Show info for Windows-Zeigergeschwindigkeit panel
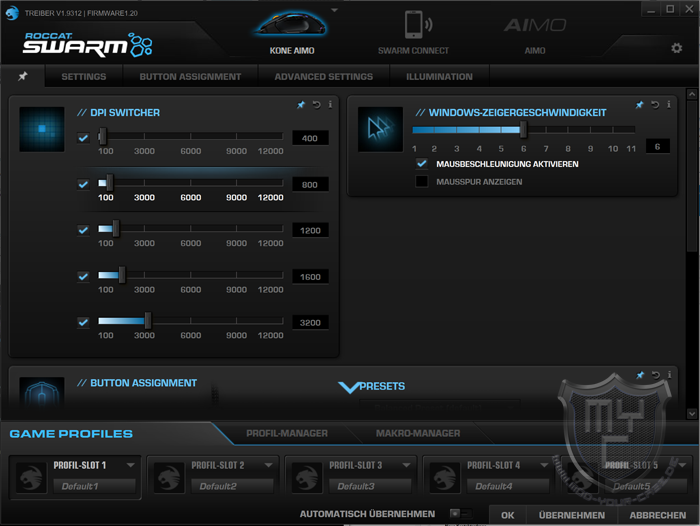The width and height of the screenshot is (700, 526). pos(668,104)
